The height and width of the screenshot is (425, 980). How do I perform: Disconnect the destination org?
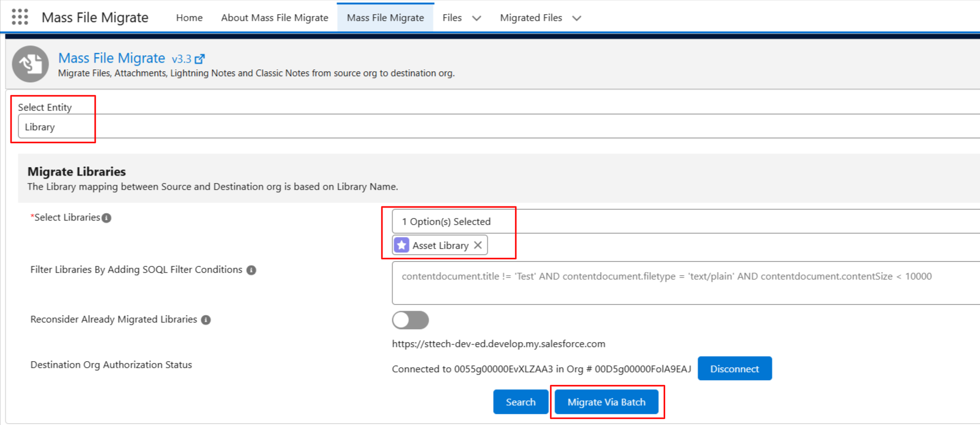(734, 368)
